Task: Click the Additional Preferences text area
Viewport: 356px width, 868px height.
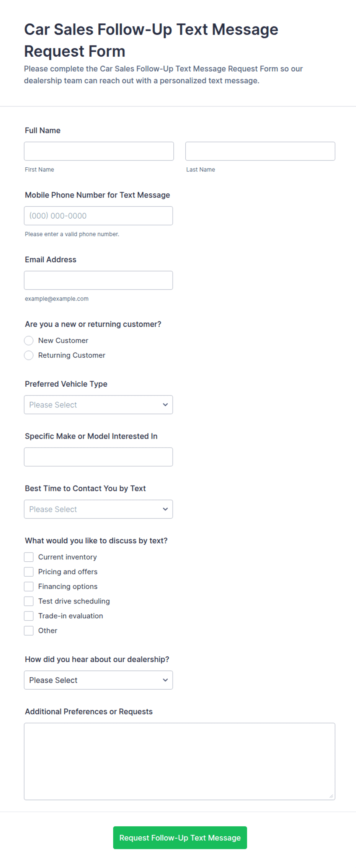Action: pos(180,761)
